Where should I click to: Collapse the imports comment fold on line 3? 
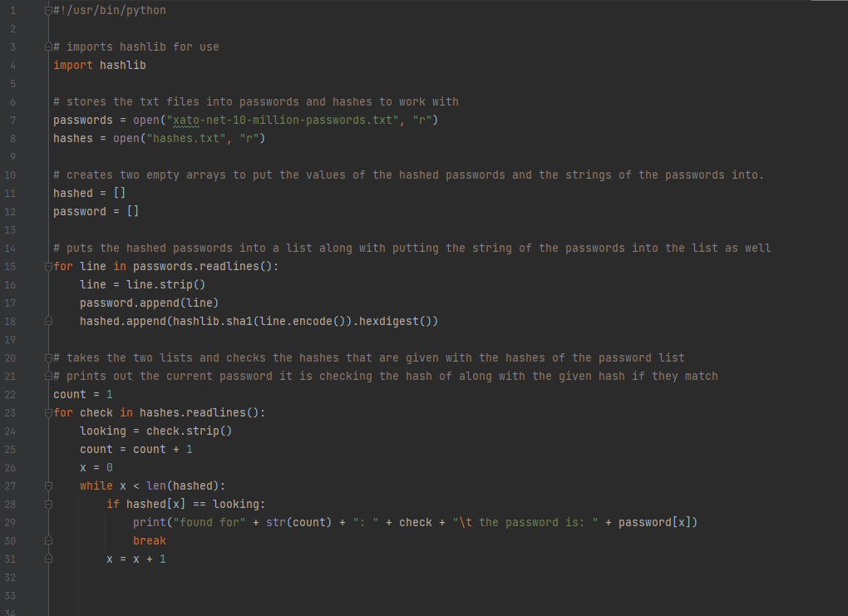click(x=48, y=47)
